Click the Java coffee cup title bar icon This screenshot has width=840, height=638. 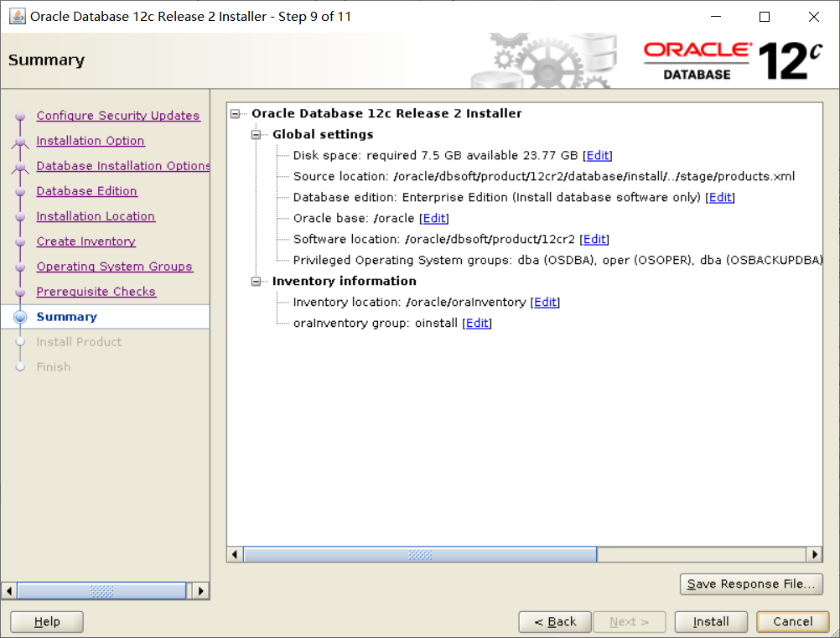(x=18, y=16)
